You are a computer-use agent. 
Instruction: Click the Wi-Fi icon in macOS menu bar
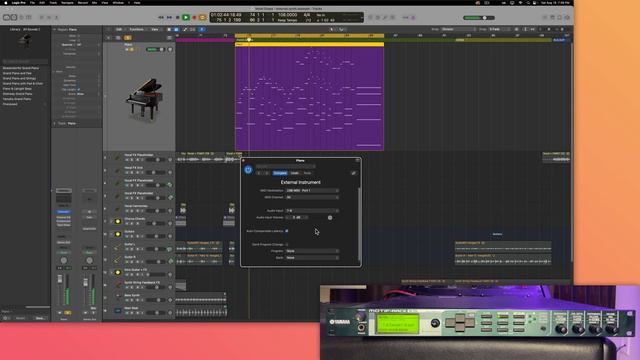coord(520,2)
